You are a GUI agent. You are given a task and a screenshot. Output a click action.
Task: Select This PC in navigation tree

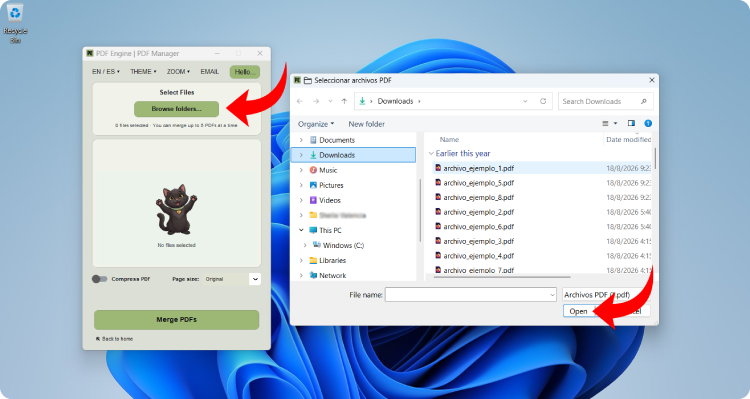[x=330, y=231]
